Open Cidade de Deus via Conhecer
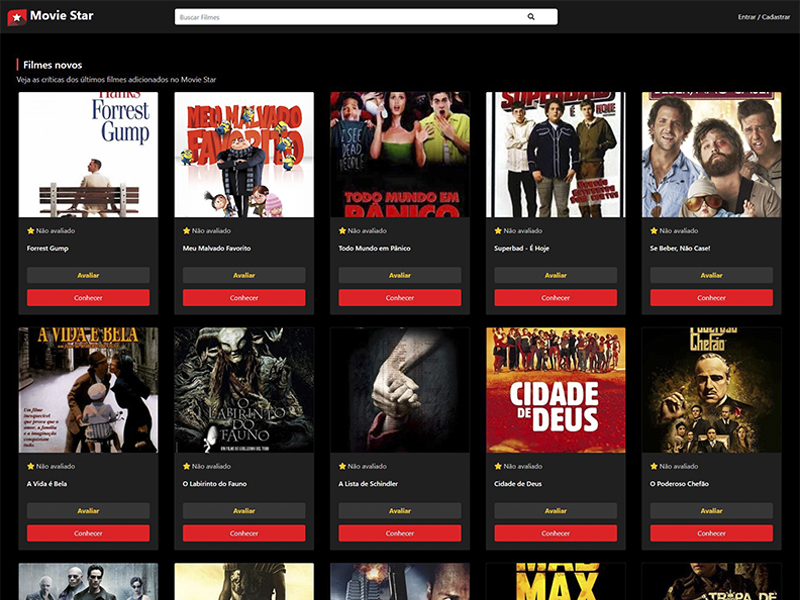The width and height of the screenshot is (800, 600). (x=556, y=533)
